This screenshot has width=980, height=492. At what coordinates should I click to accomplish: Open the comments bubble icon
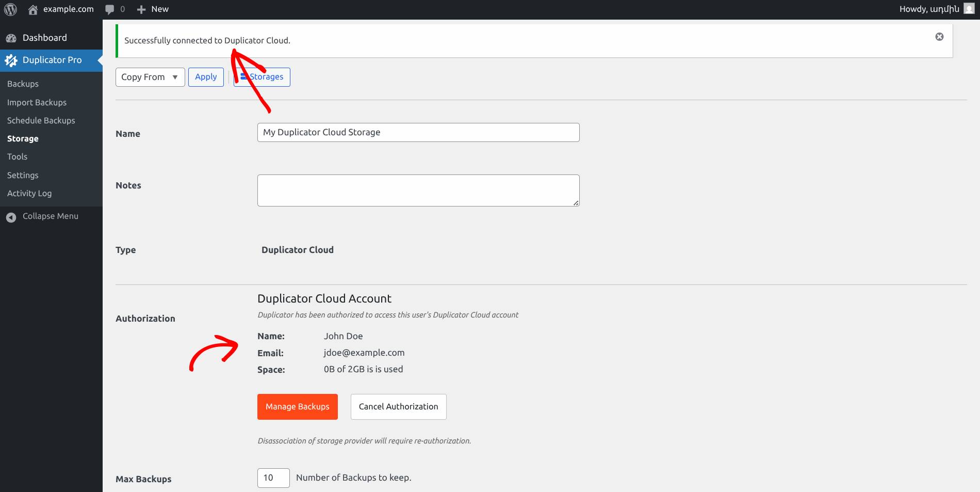pyautogui.click(x=109, y=9)
